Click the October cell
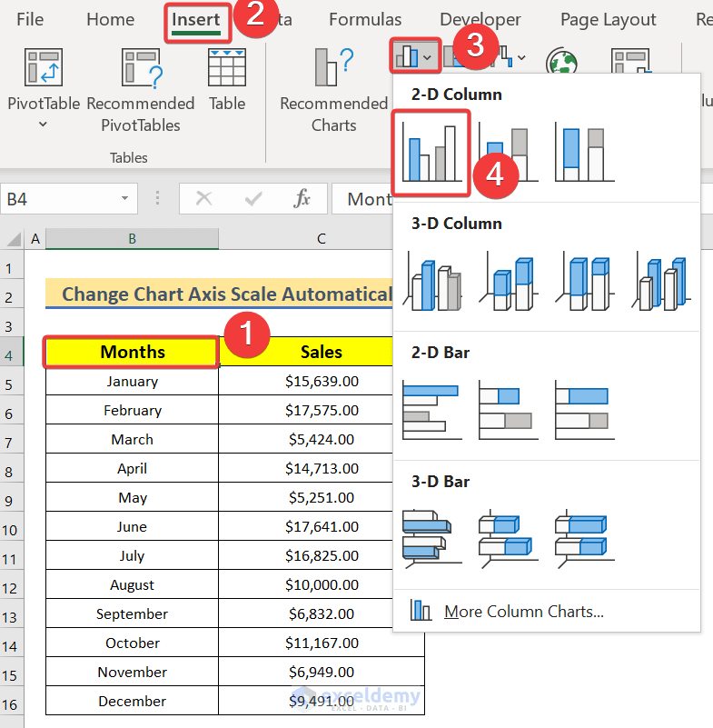713x728 pixels. [x=133, y=643]
